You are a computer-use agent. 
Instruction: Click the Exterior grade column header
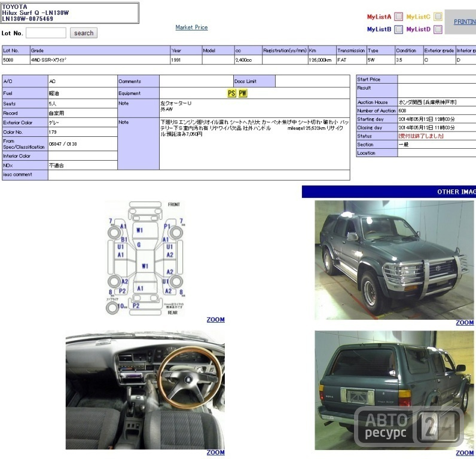pyautogui.click(x=439, y=50)
